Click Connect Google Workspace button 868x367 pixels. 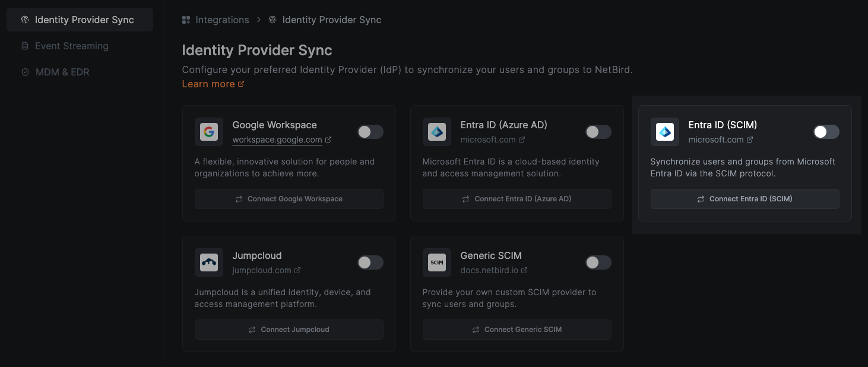click(289, 198)
